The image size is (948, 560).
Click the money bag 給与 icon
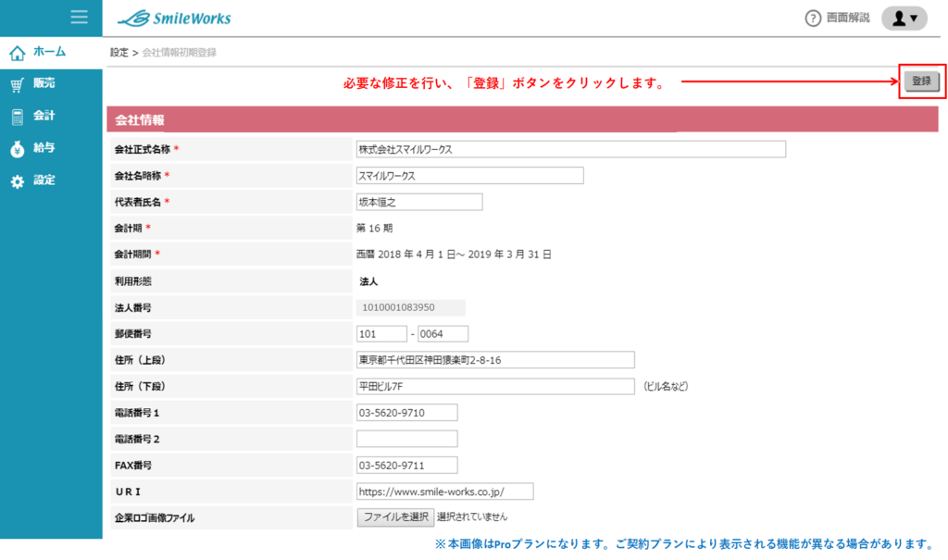tap(18, 149)
